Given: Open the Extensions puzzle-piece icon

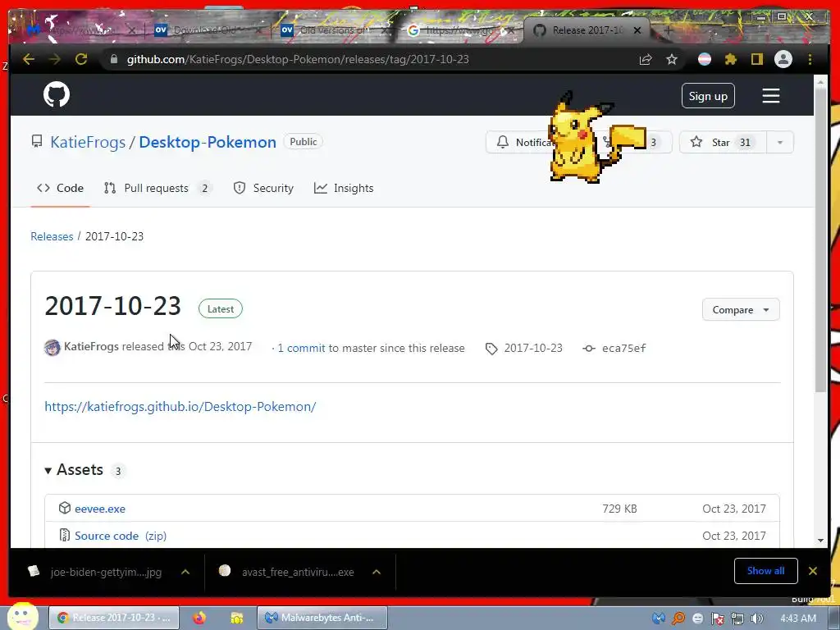Looking at the screenshot, I should [x=731, y=59].
